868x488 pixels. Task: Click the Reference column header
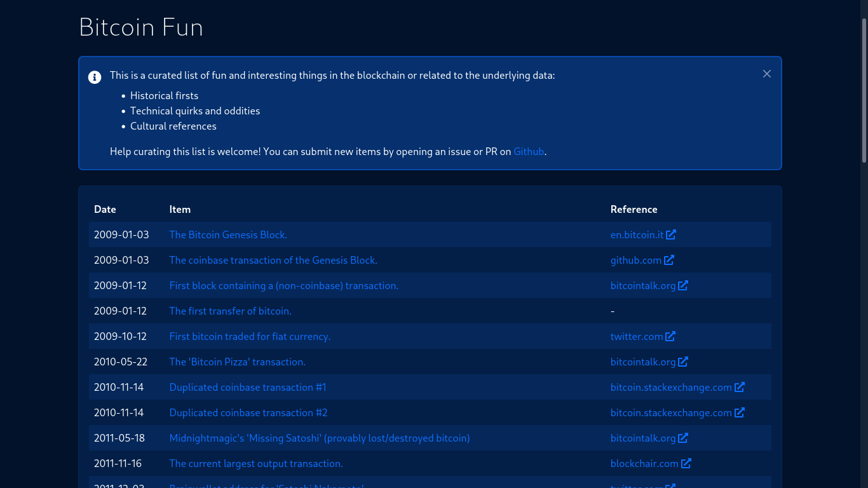point(634,209)
